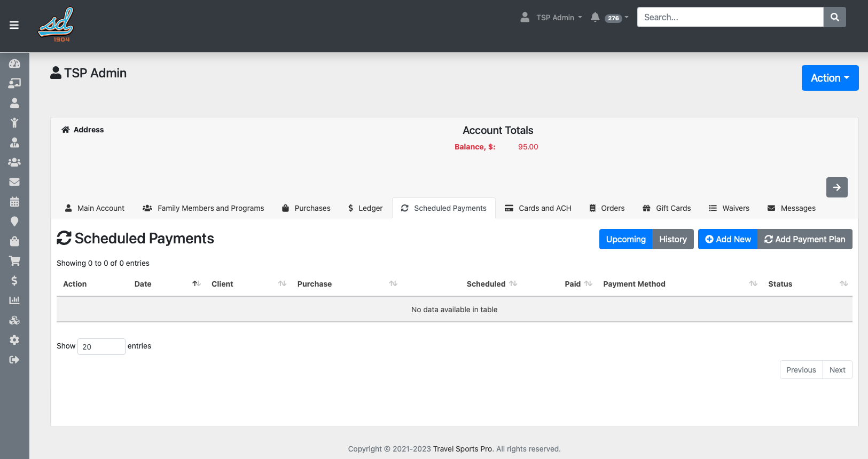Sort table by Status column
Screen dimensions: 868x459
pyautogui.click(x=807, y=284)
